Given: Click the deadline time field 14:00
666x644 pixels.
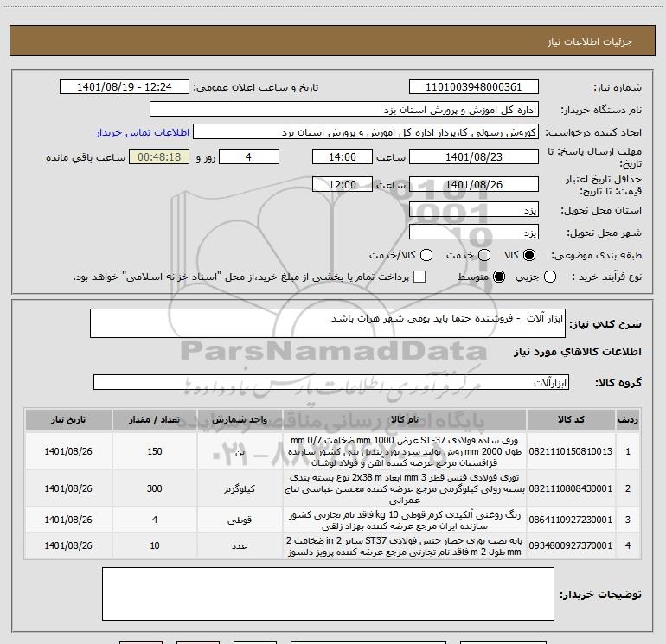Looking at the screenshot, I should tap(343, 156).
